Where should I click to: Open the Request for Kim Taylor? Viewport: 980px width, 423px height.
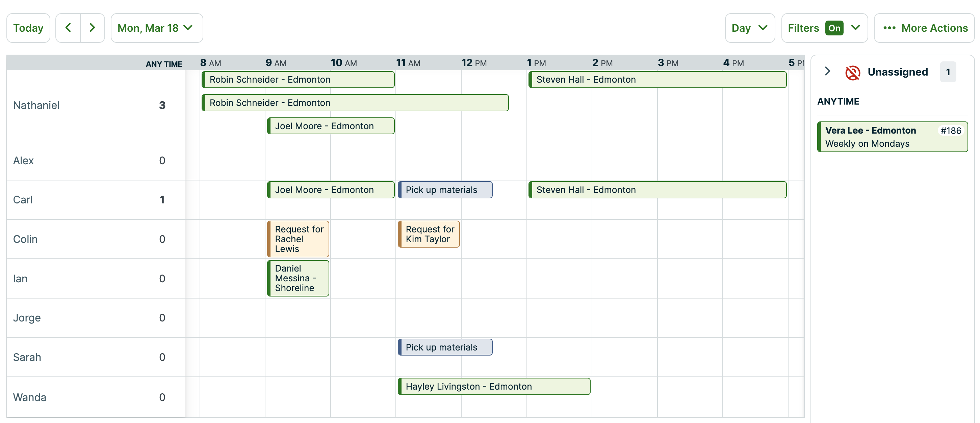pos(428,234)
